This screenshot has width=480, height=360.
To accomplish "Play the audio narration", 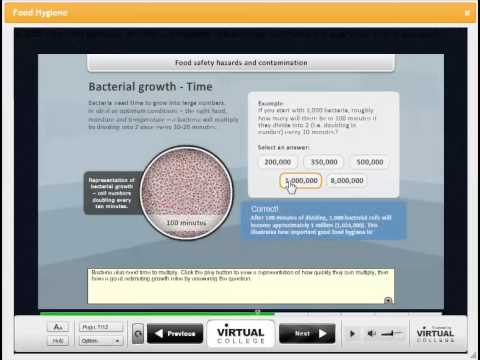I will (x=352, y=333).
